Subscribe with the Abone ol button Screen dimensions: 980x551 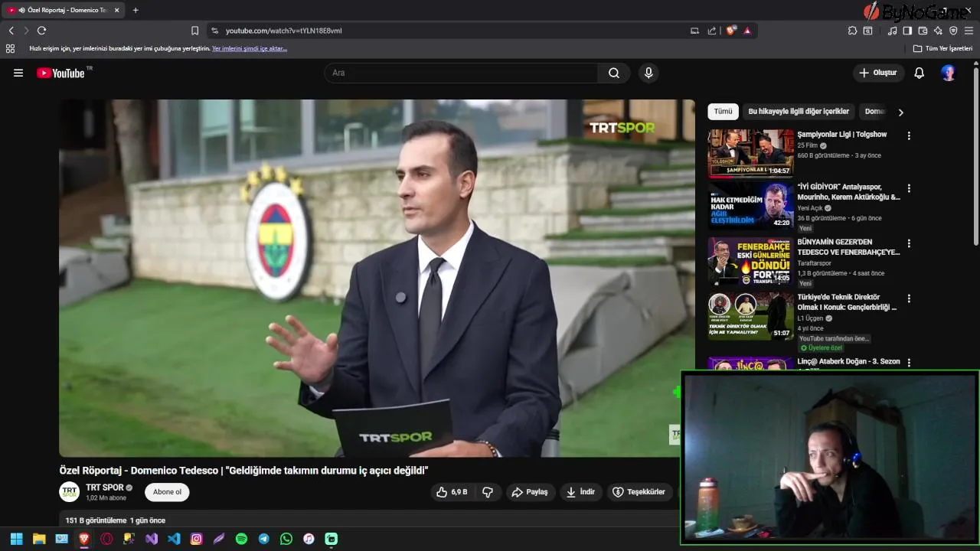click(167, 492)
